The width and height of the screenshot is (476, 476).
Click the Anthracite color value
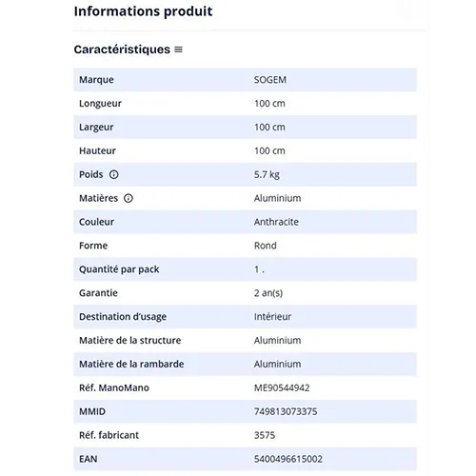[276, 222]
